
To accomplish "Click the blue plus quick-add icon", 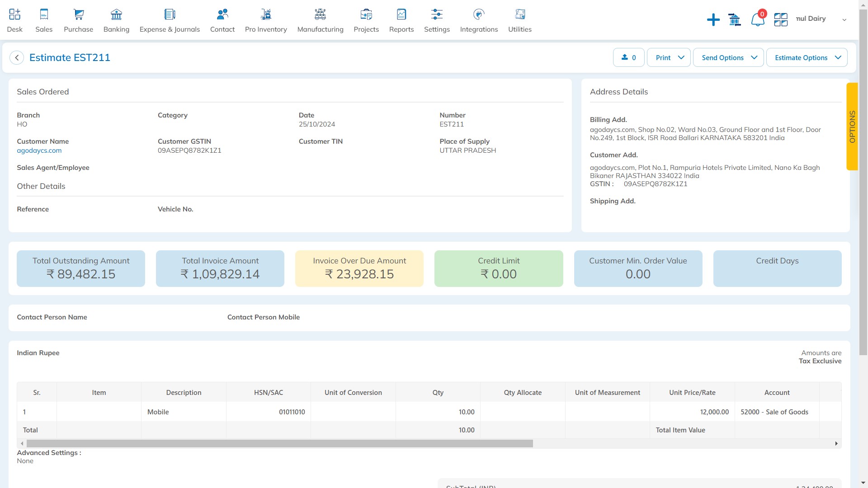I will click(713, 19).
